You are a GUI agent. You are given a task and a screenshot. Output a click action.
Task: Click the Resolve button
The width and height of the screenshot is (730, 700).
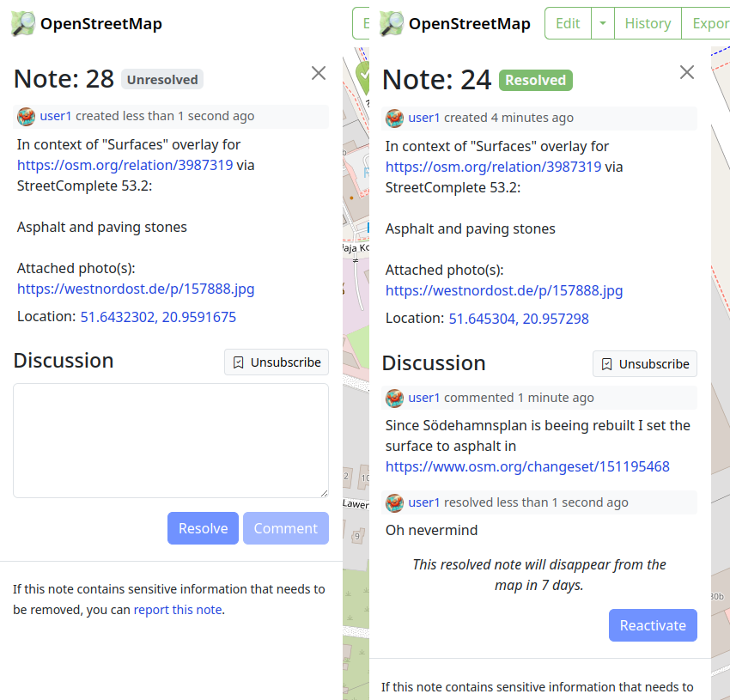[203, 528]
